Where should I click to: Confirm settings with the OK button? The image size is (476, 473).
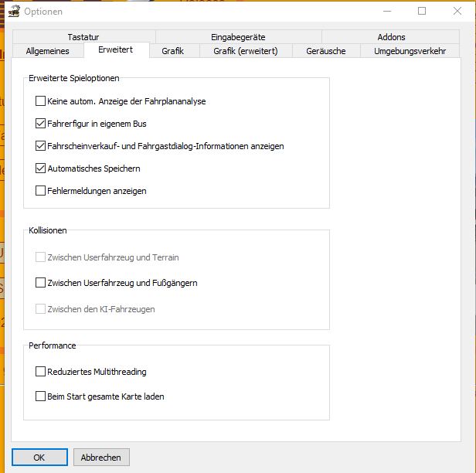click(x=39, y=458)
